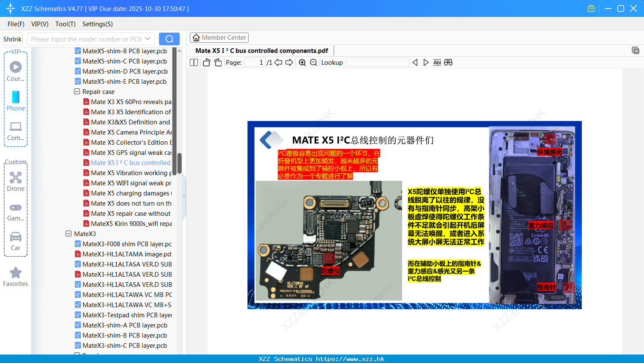This screenshot has height=363, width=644.
Task: Open MateX5-shim-B PCB layer.pcb
Action: click(121, 51)
